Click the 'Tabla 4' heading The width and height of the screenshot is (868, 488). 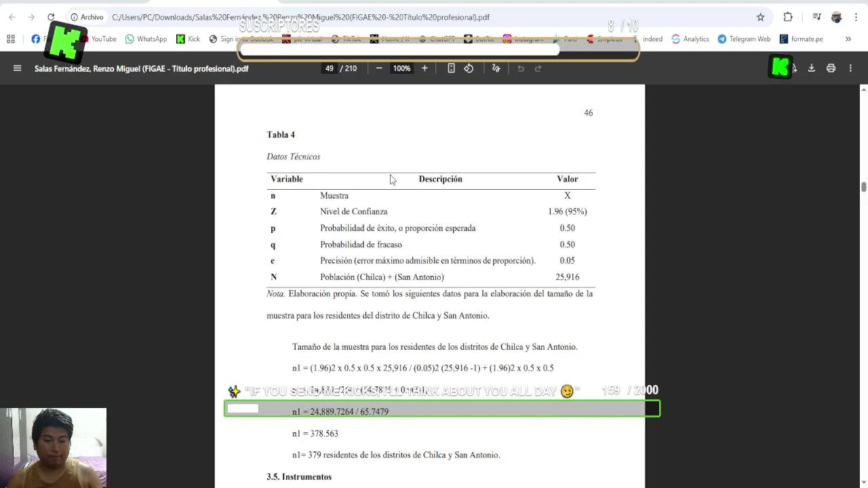[x=281, y=135]
